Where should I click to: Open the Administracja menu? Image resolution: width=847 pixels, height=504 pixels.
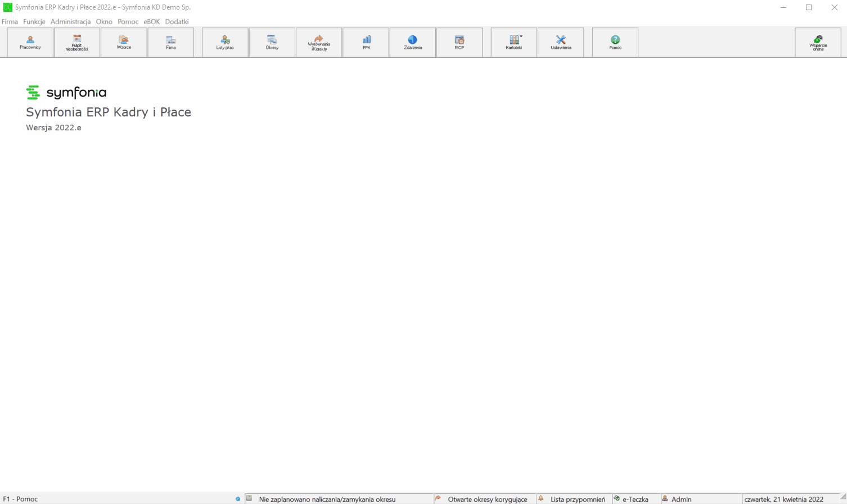(70, 21)
